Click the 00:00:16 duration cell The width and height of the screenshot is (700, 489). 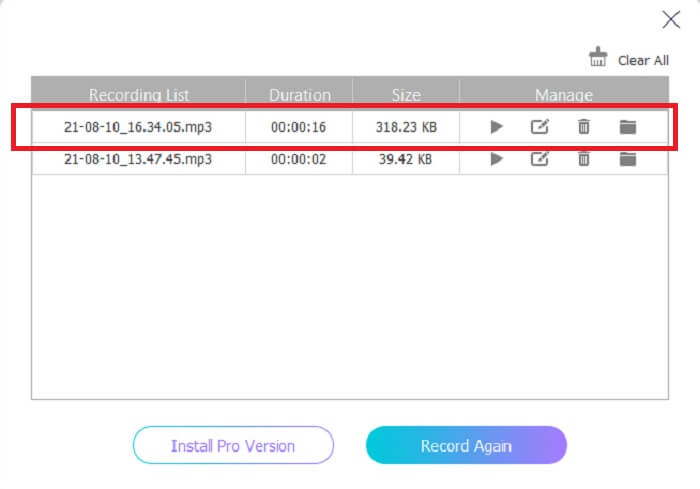pyautogui.click(x=300, y=128)
